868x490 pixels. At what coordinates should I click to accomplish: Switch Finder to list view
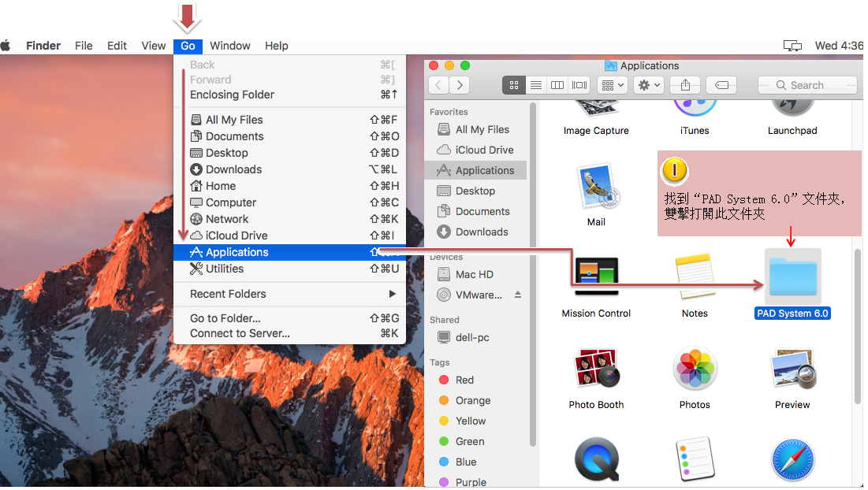click(x=535, y=85)
